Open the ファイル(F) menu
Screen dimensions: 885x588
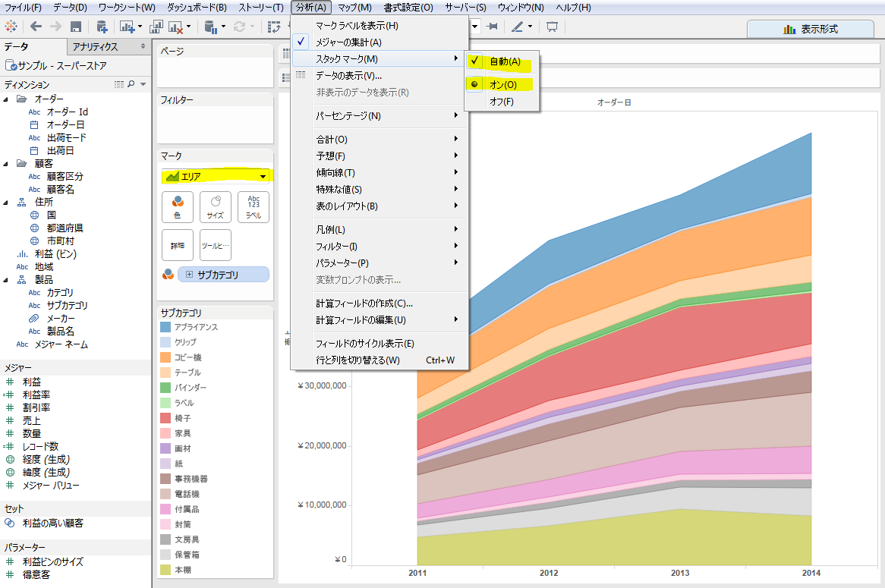click(23, 8)
